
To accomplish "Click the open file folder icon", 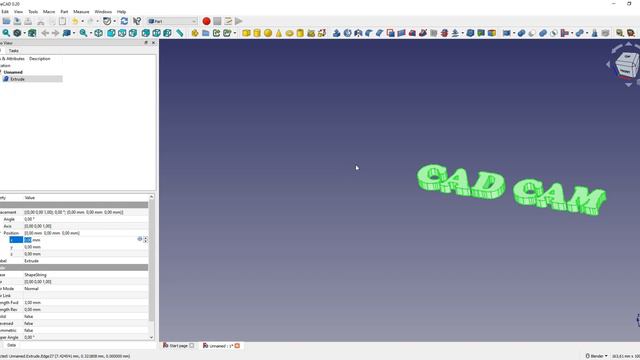I will coord(6,21).
